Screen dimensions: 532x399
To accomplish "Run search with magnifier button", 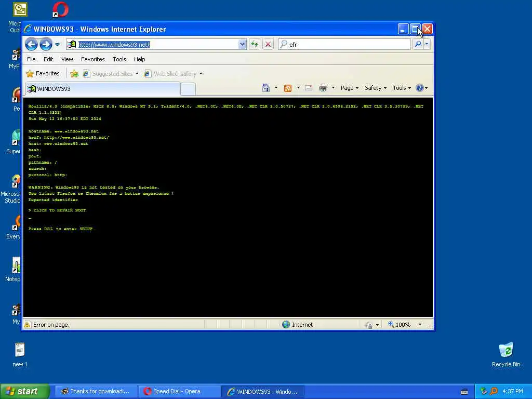I will [418, 44].
